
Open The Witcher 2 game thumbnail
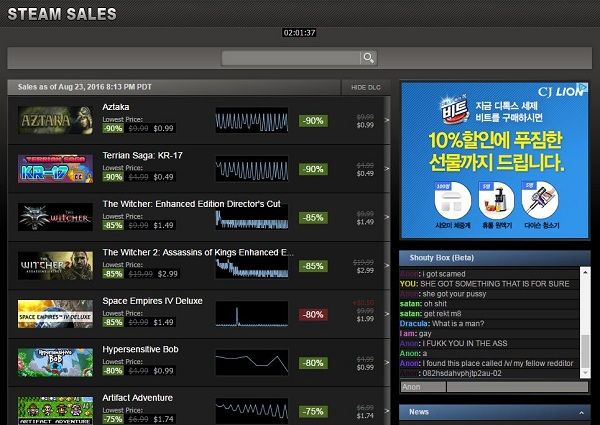coord(55,265)
